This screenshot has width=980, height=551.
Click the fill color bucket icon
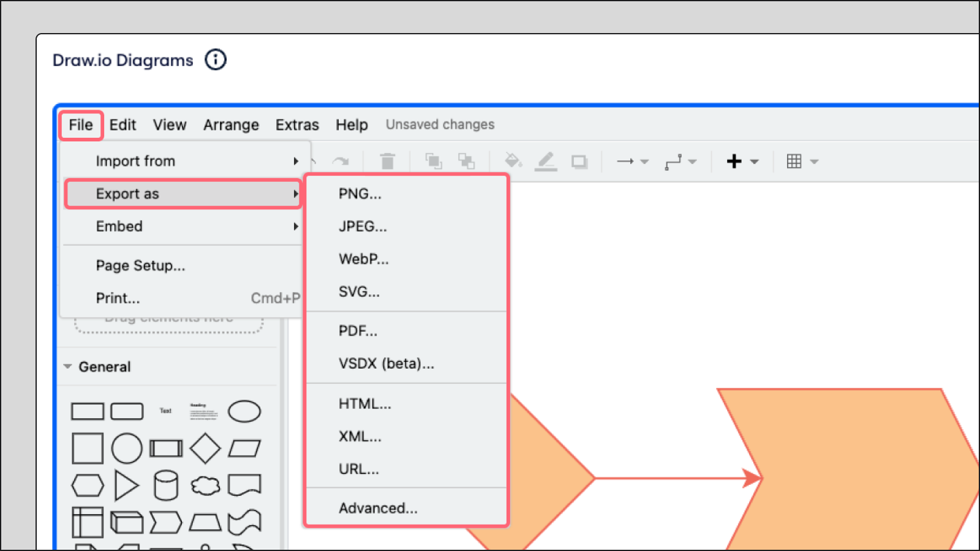point(513,161)
